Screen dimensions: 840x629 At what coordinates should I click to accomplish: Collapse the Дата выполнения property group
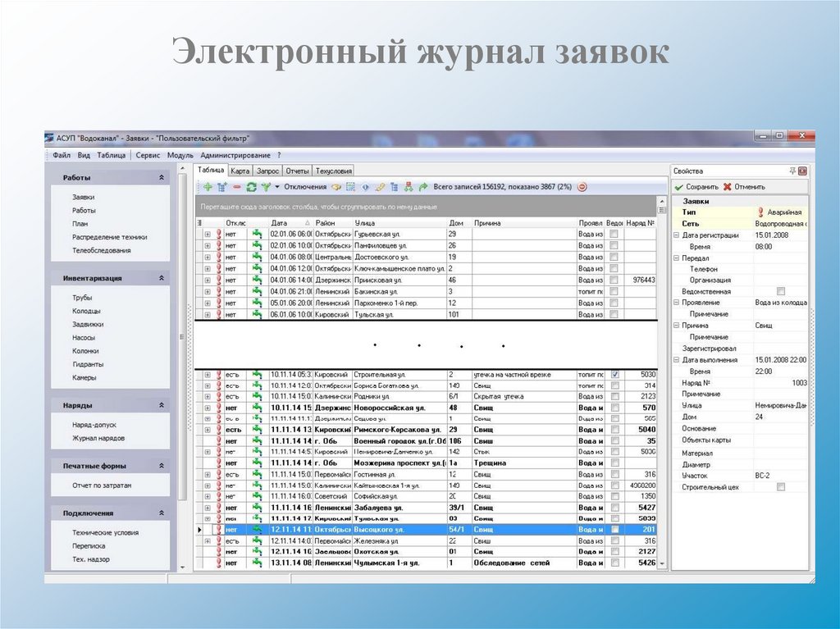click(x=676, y=360)
